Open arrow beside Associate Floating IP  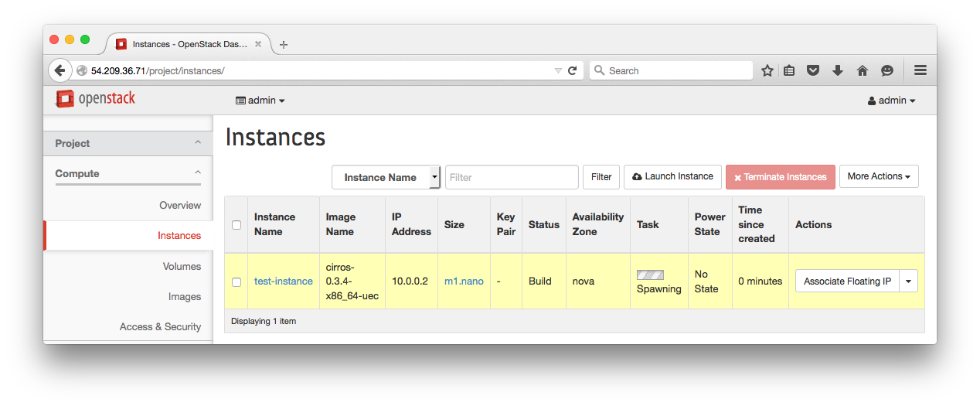(x=908, y=281)
